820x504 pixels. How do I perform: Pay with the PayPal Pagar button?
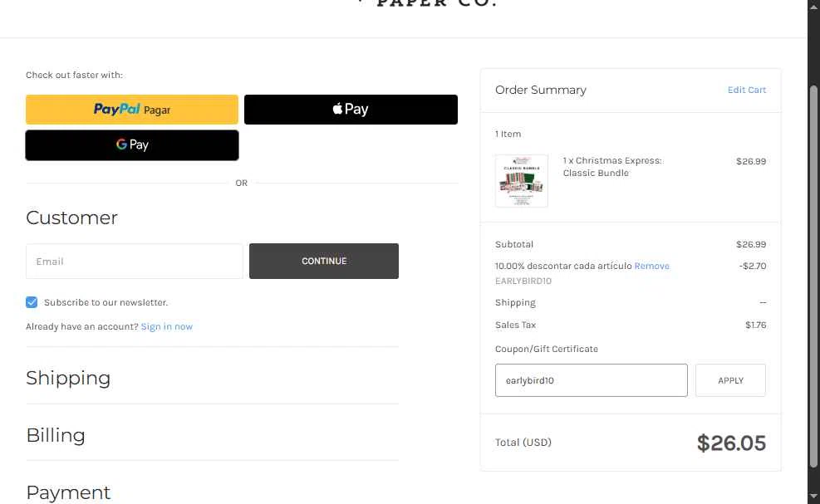[132, 110]
